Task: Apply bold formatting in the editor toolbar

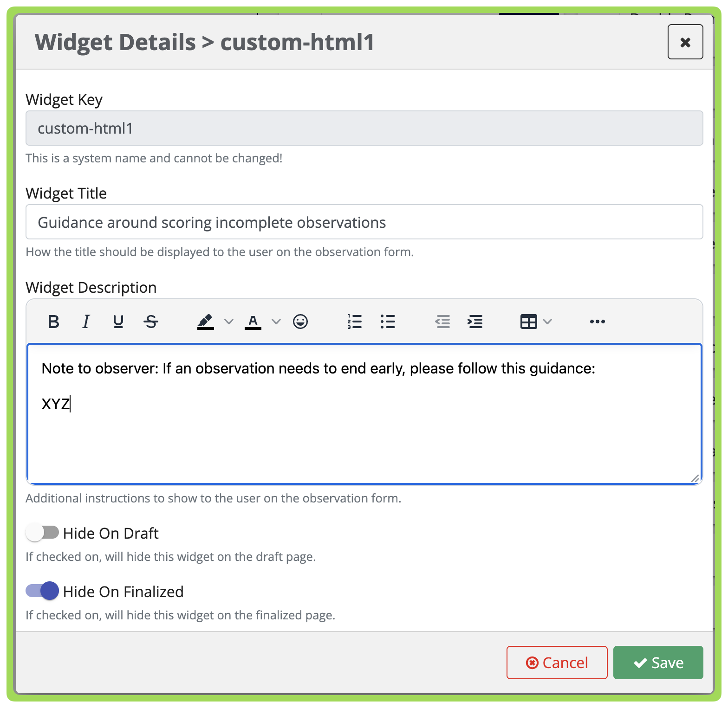Action: pyautogui.click(x=53, y=322)
